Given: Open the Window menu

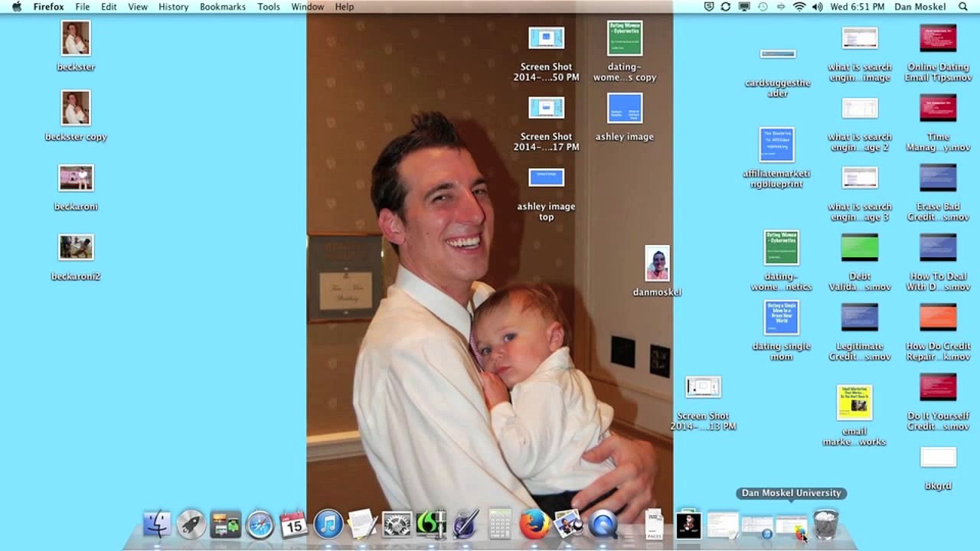Looking at the screenshot, I should 307,7.
